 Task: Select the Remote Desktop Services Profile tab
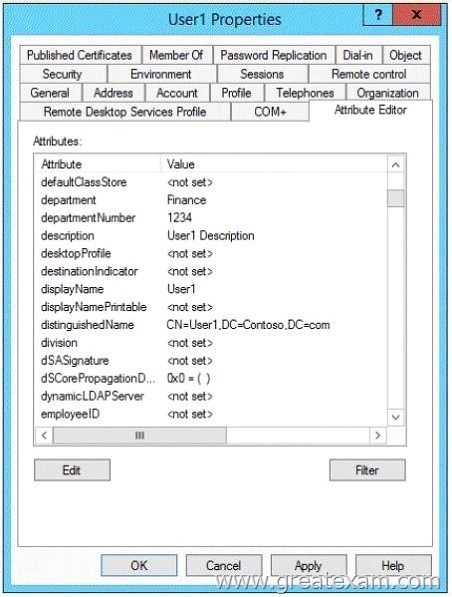pyautogui.click(x=125, y=112)
